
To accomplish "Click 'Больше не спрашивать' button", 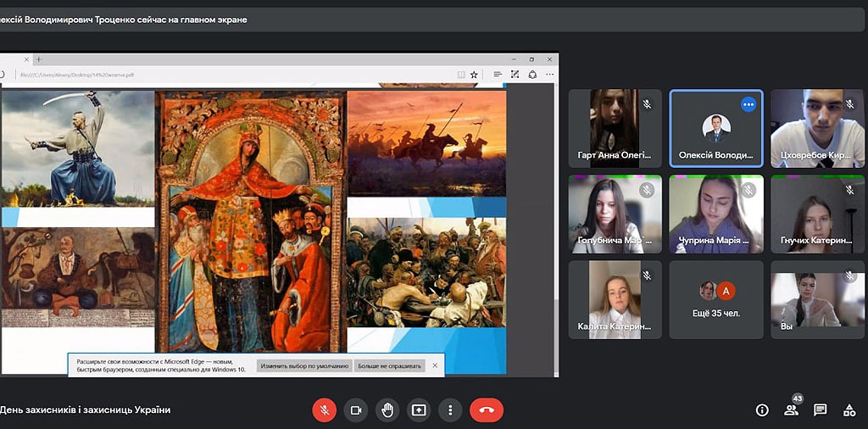I will coord(389,365).
